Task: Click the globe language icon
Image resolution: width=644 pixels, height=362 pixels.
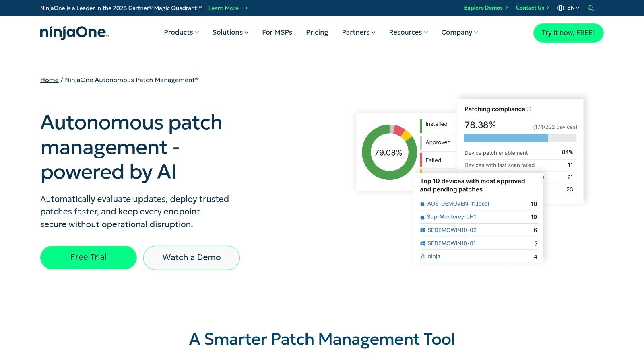Action: click(x=560, y=8)
